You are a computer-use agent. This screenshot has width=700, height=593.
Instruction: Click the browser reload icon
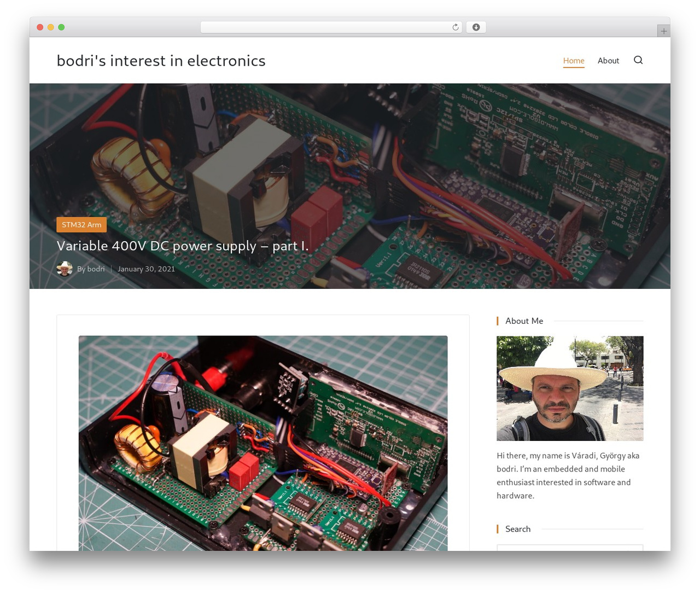455,27
